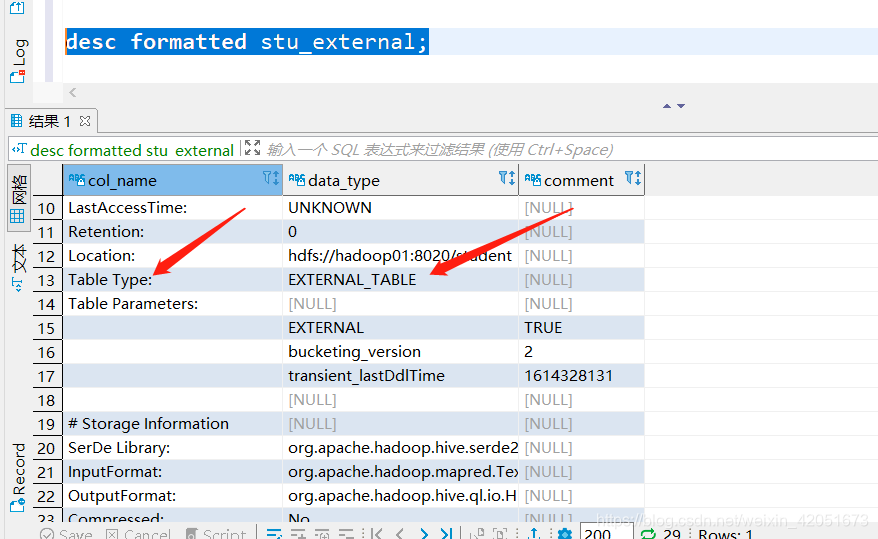Go to the next row

click(424, 534)
